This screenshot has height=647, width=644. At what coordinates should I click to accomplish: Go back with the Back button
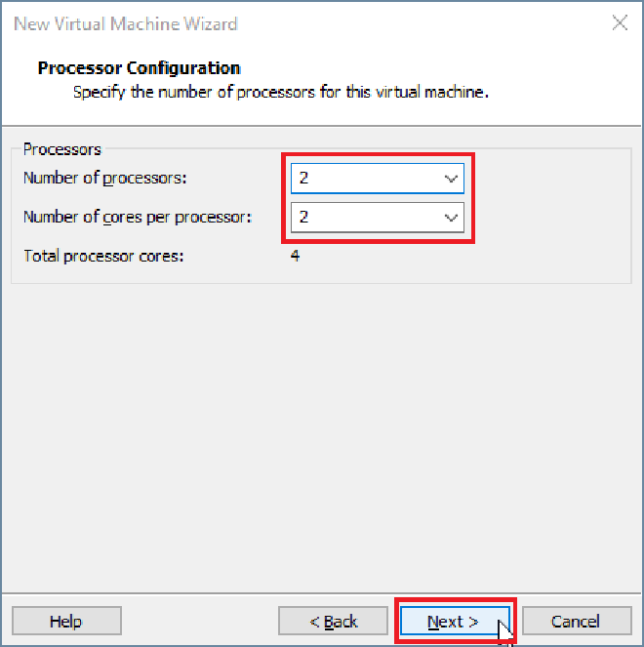pos(334,622)
